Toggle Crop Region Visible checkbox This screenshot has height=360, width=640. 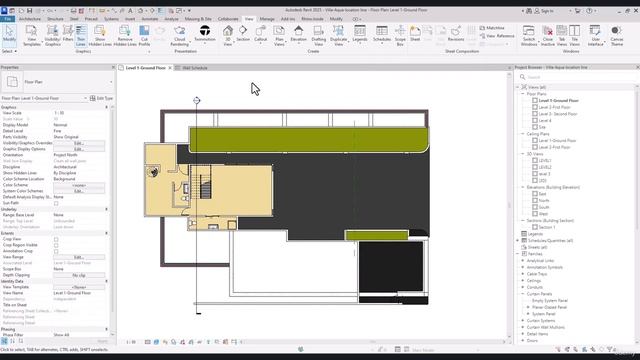pyautogui.click(x=56, y=245)
